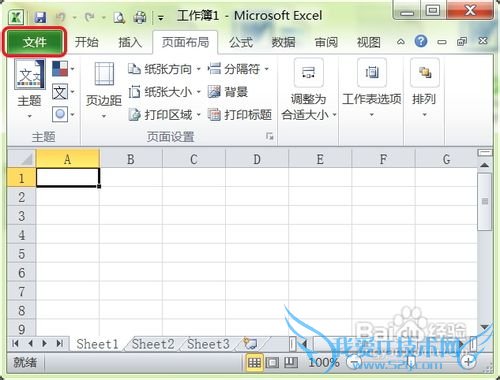Select the Sheet1 tab
Screen dimensions: 500x380
pos(97,344)
